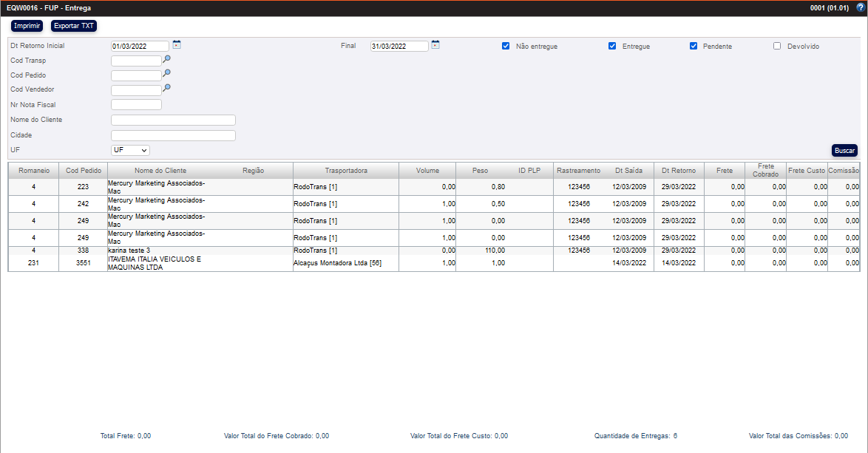Enable the Devolvido checkbox
The image size is (868, 453).
(777, 46)
